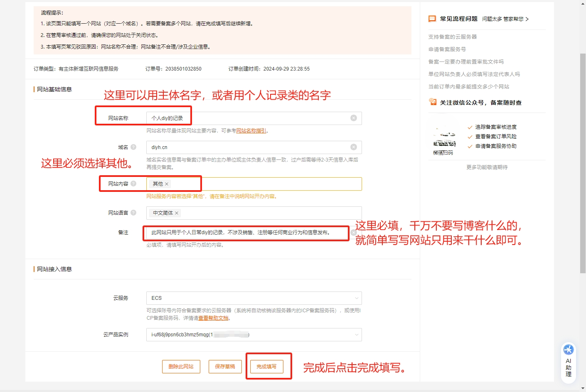The width and height of the screenshot is (586, 392).
Task: Remove the 其他 tag from 网站内容
Action: click(166, 184)
